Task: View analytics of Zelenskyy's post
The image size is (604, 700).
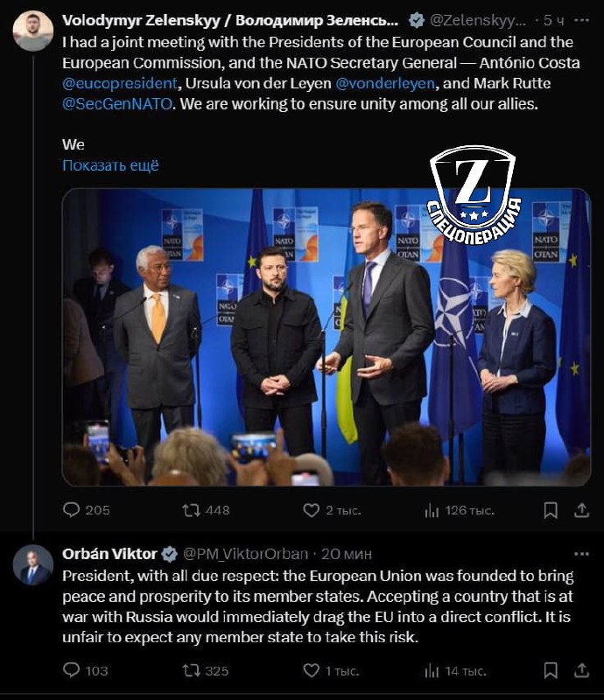Action: point(432,510)
